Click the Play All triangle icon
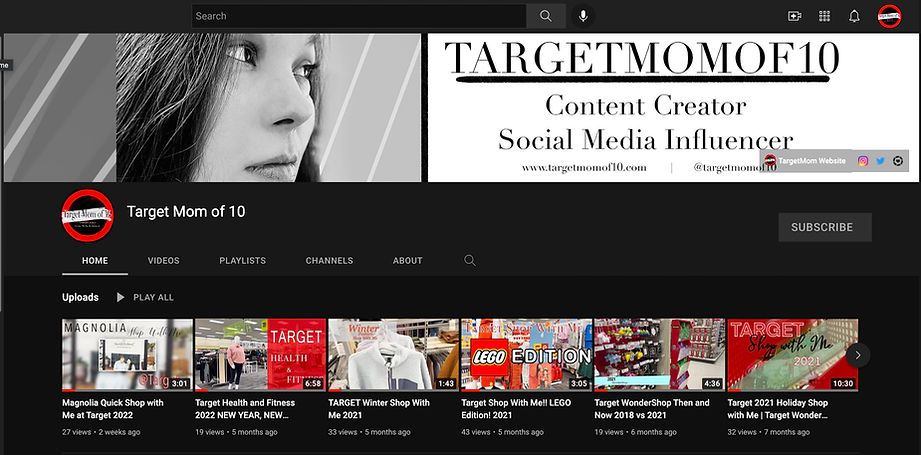The height and width of the screenshot is (455, 921). point(120,298)
